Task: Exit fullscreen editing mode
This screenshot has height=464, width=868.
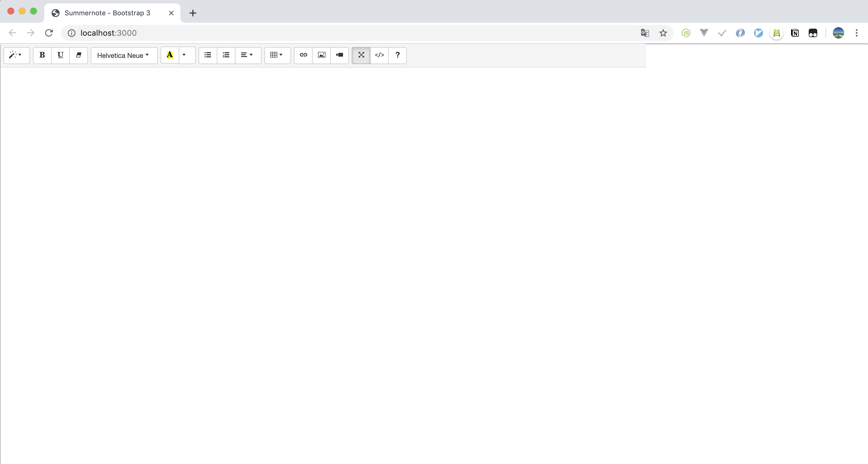Action: coord(361,55)
